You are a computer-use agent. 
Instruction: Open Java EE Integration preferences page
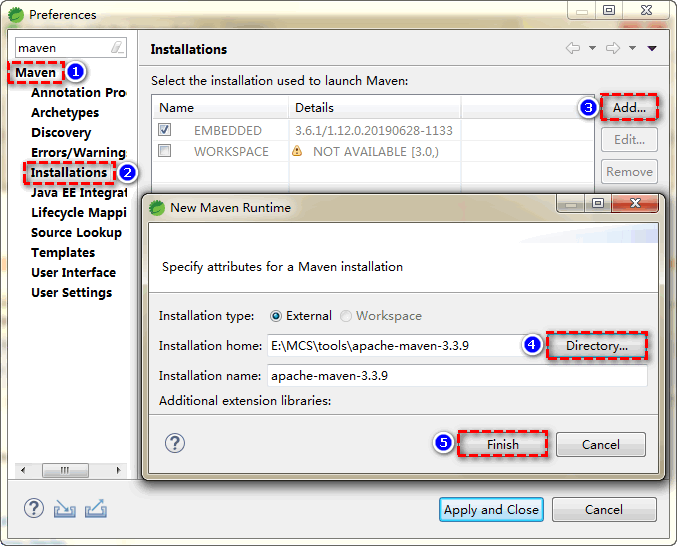click(x=79, y=193)
